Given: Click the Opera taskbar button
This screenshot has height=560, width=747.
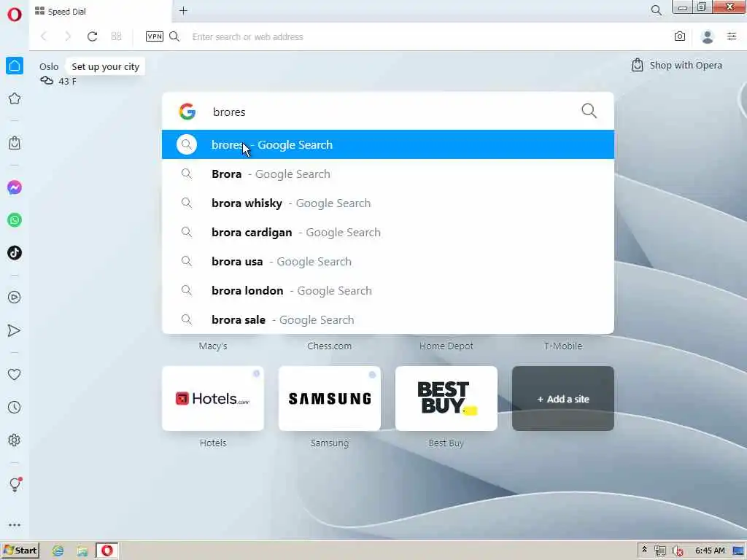Looking at the screenshot, I should tap(107, 551).
